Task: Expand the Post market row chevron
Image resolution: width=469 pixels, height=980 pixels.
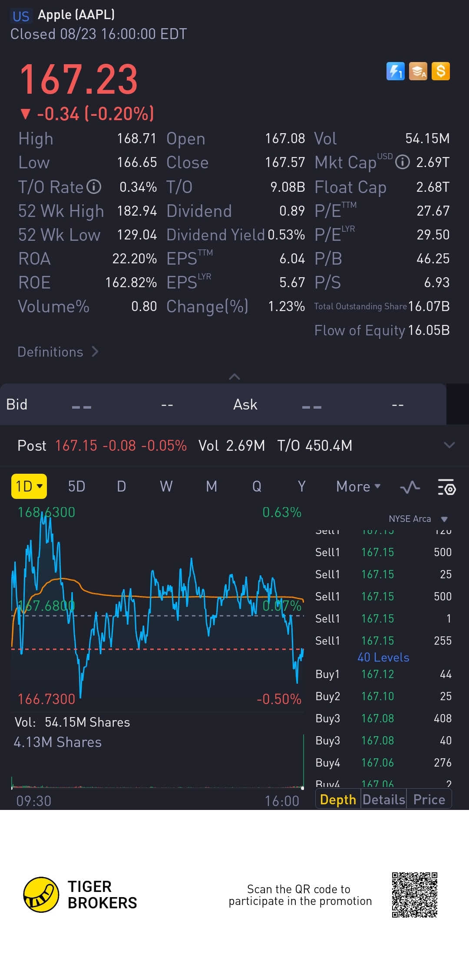Action: [x=449, y=445]
